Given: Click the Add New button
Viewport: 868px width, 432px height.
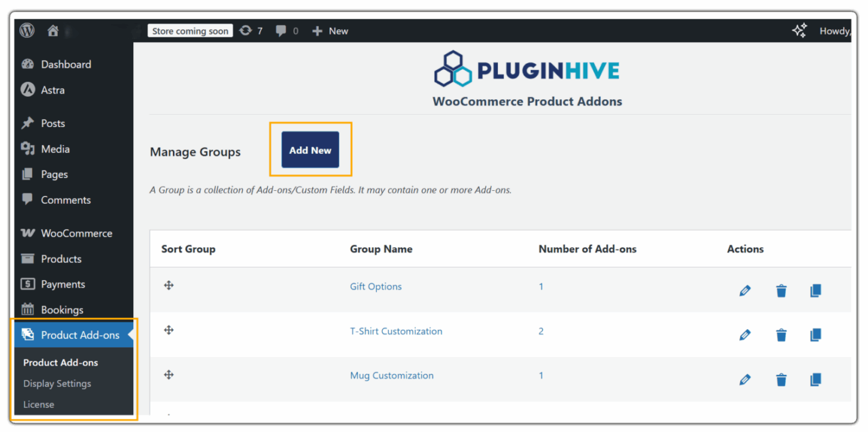Looking at the screenshot, I should point(310,149).
